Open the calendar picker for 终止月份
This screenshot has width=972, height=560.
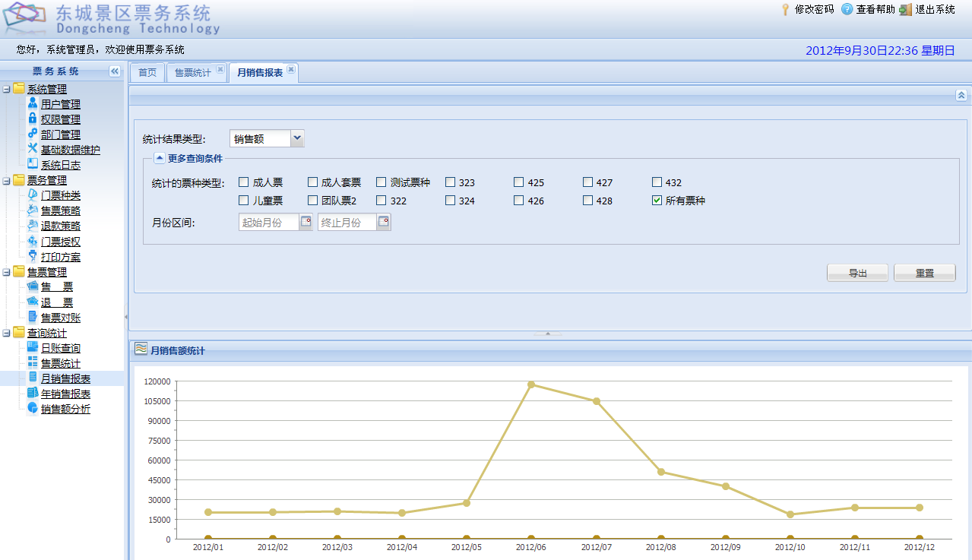(x=384, y=222)
